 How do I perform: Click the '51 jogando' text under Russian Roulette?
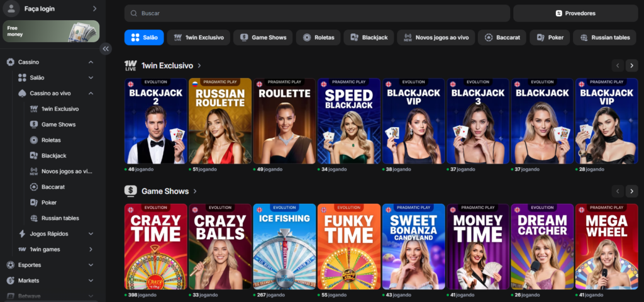[x=204, y=169]
